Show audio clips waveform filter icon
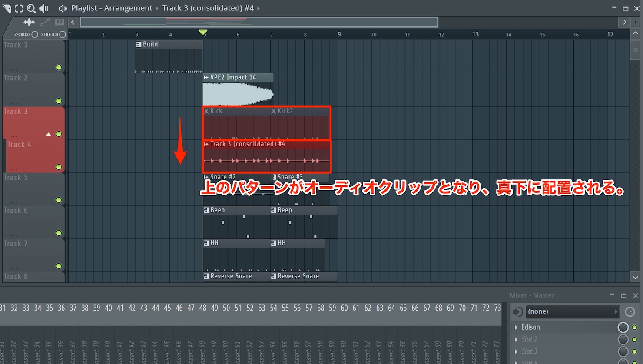 coord(29,22)
